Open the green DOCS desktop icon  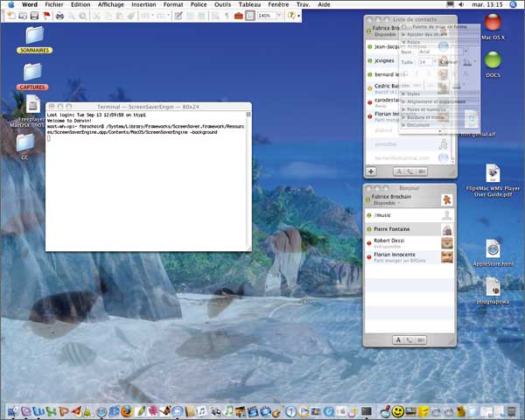click(x=493, y=60)
